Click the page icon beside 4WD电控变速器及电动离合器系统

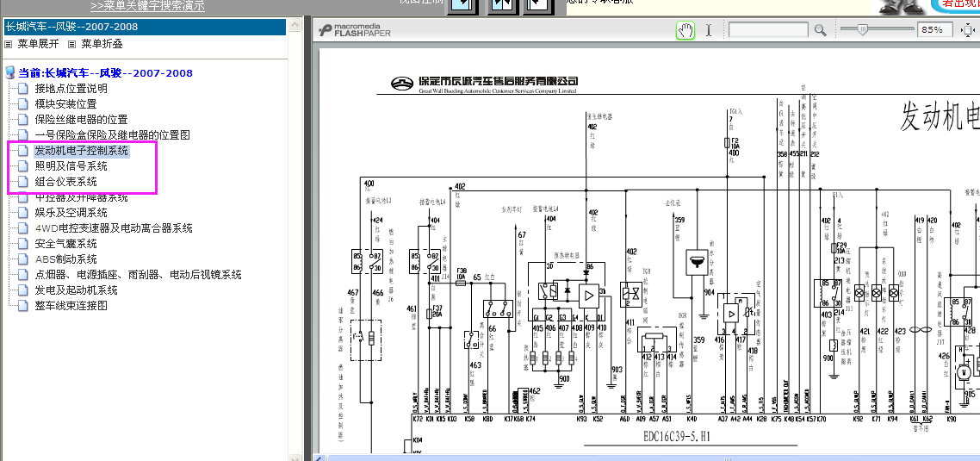[23, 228]
